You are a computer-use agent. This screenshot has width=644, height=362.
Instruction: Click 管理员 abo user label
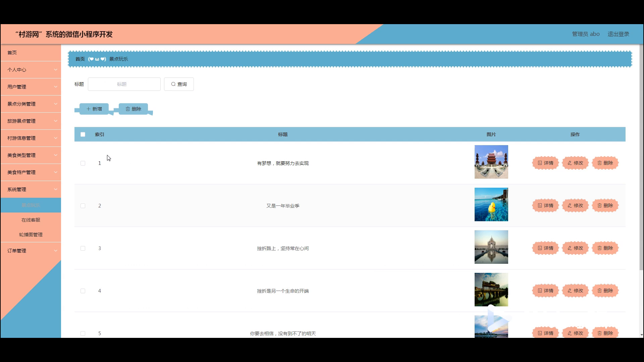tap(586, 34)
